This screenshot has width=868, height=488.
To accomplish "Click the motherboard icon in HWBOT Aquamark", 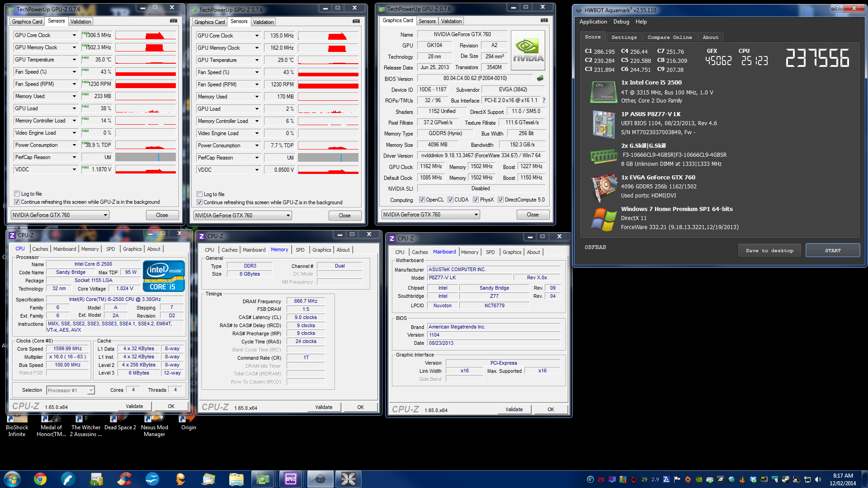I will (604, 124).
